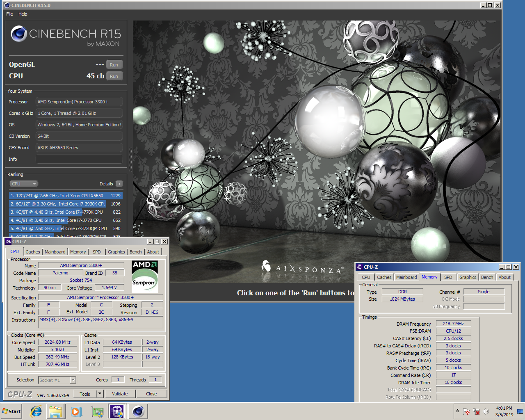Switch to CPU tab in right CPU-Z window
The height and width of the screenshot is (420, 525).
click(366, 277)
